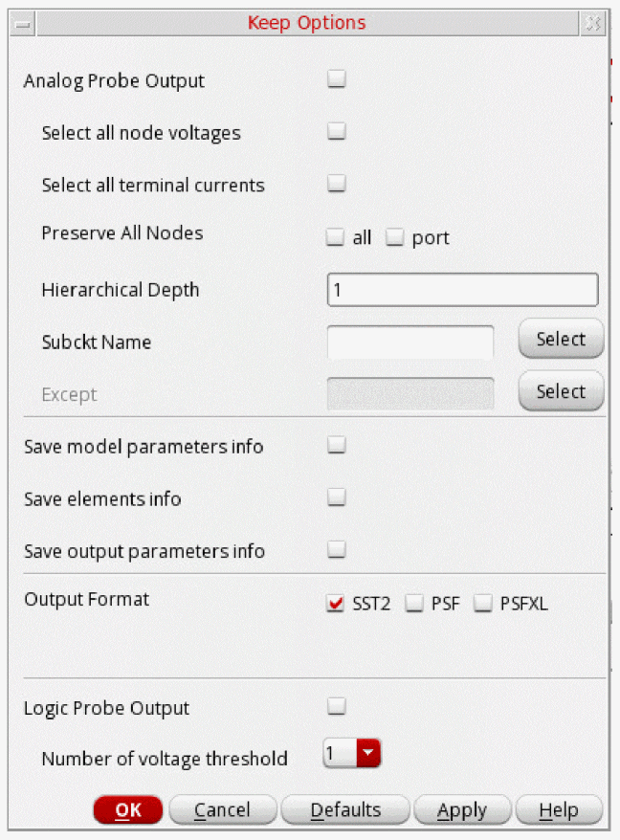
Task: Close the Keep Options dialog
Action: (x=593, y=24)
